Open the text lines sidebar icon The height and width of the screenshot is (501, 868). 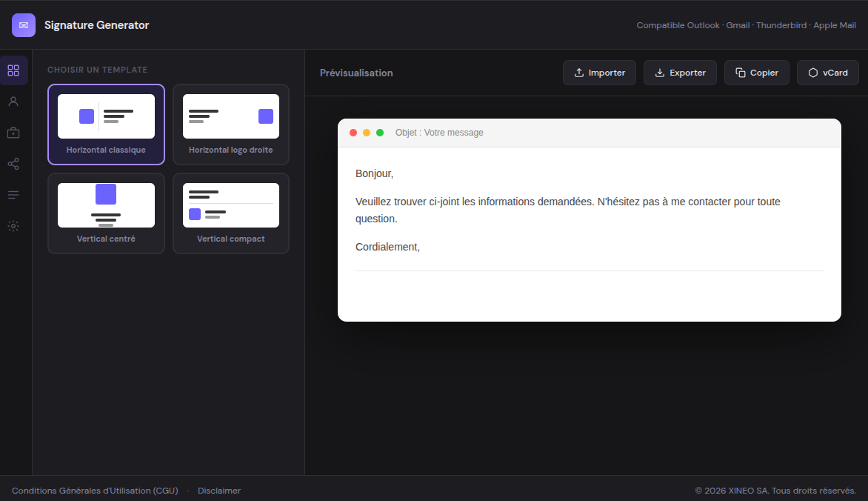13,194
